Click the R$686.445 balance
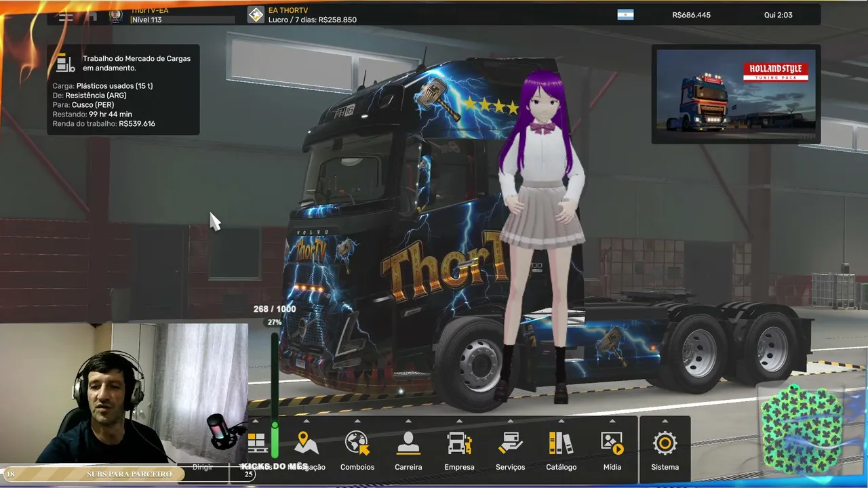 [x=691, y=15]
